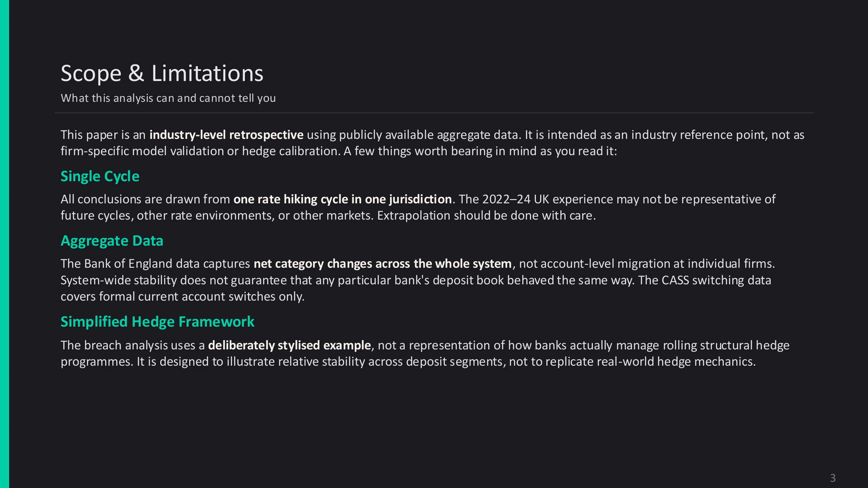Click the horizontal divider line under subtitle
868x488 pixels.
[x=434, y=113]
